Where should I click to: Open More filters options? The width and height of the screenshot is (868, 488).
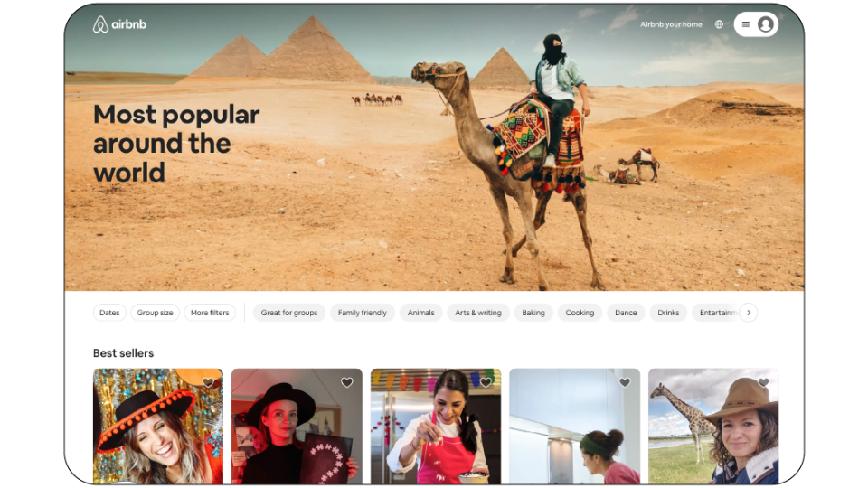210,313
